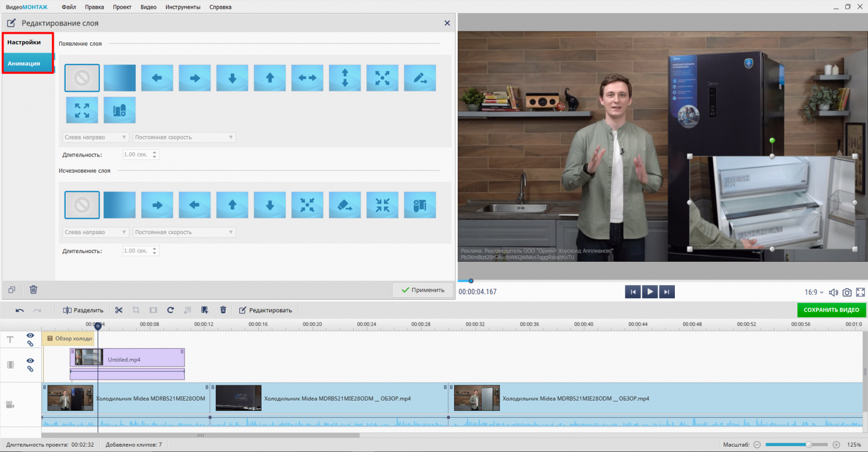
Task: Toggle overlay video track visibility eye
Action: click(x=30, y=360)
